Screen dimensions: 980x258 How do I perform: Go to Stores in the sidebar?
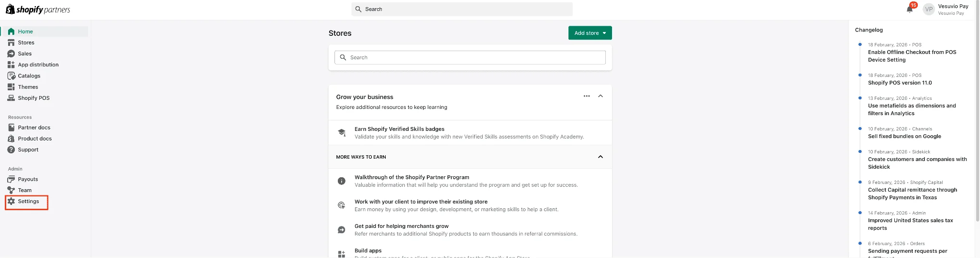pos(26,43)
